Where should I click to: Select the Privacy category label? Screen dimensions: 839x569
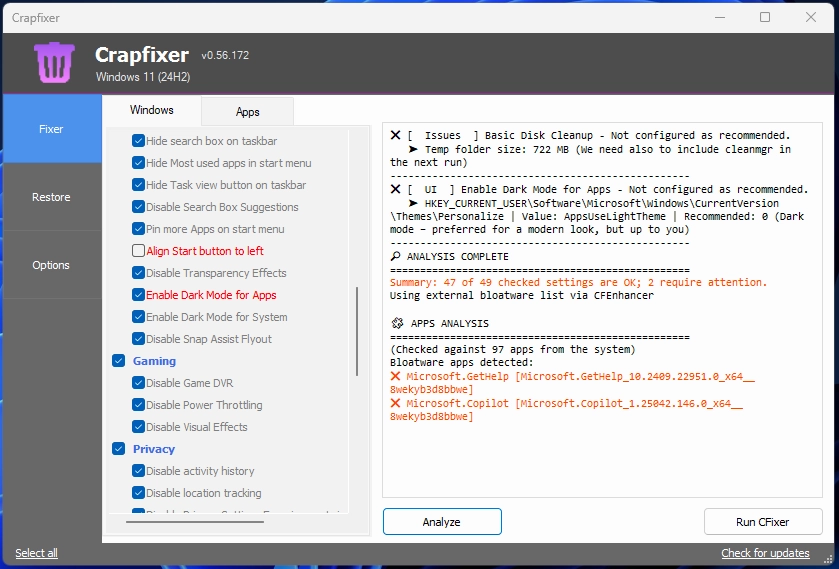tap(154, 449)
